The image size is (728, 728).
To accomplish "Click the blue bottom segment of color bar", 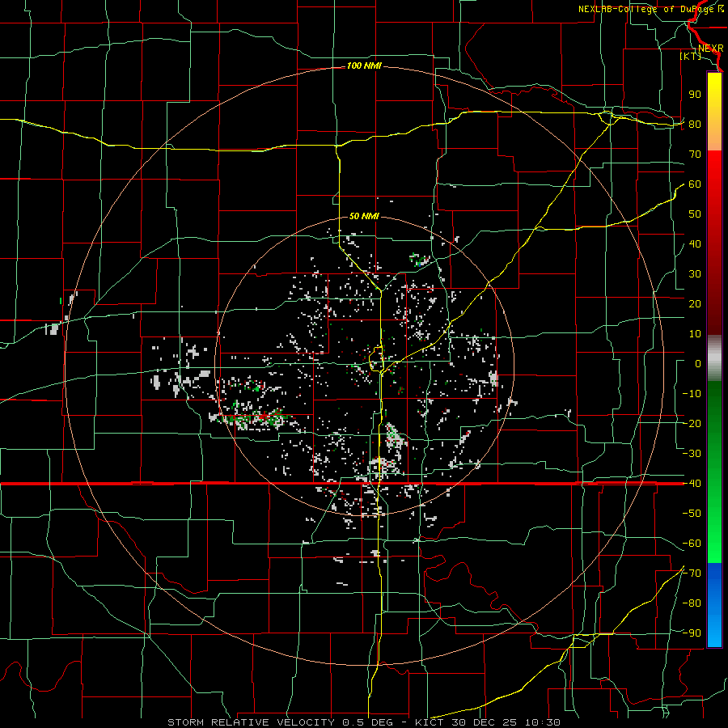I will click(x=714, y=605).
